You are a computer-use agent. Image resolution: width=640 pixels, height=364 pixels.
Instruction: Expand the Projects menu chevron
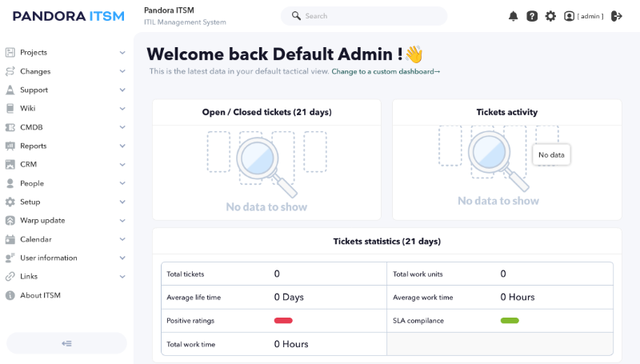coord(122,52)
